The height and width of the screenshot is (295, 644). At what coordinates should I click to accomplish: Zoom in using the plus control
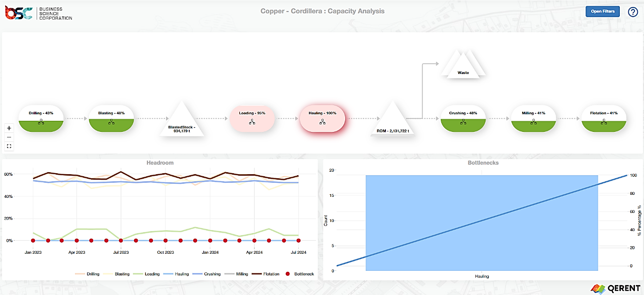coord(9,128)
